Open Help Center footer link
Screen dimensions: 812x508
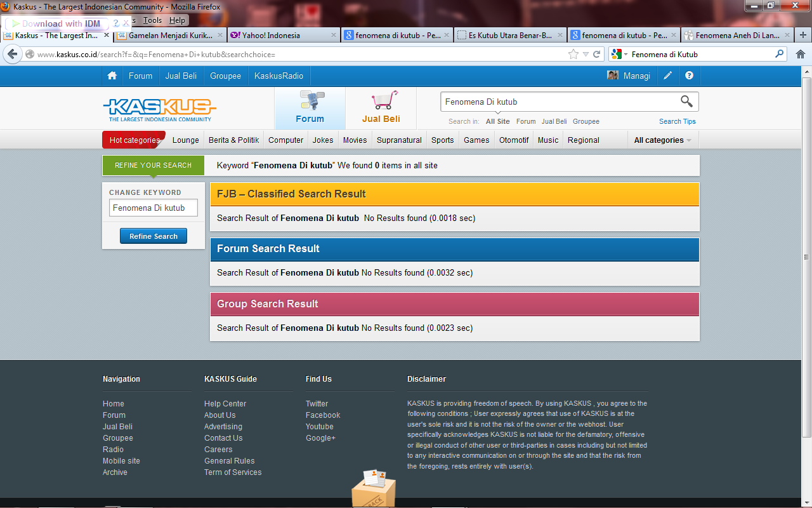point(225,404)
